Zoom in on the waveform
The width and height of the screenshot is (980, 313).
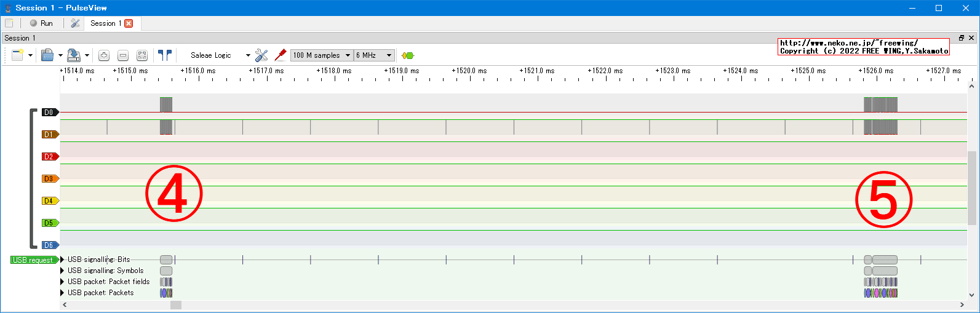pyautogui.click(x=104, y=55)
